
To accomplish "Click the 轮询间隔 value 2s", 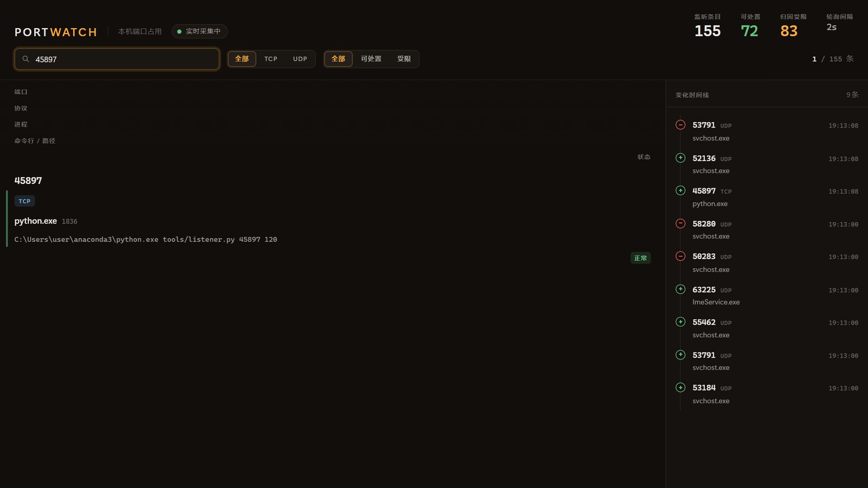I will point(832,27).
